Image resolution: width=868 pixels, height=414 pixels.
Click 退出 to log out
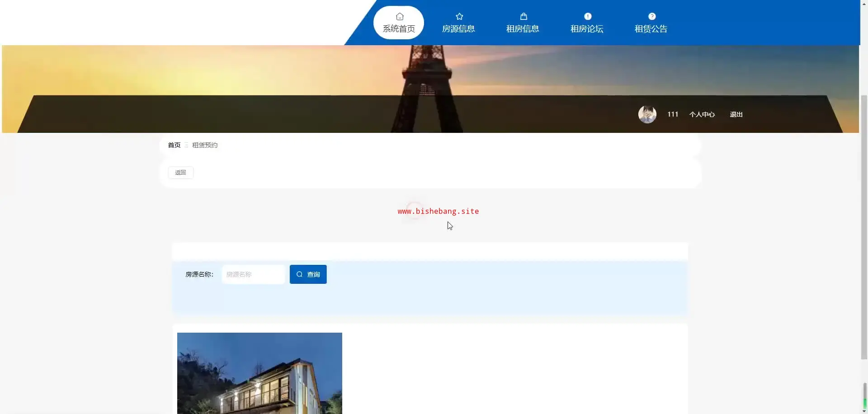tap(736, 115)
